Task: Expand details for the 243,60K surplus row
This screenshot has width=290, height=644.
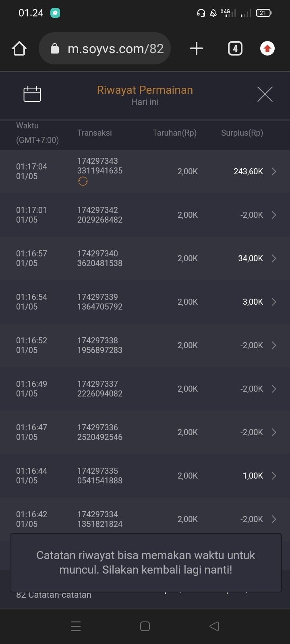Action: tap(274, 171)
